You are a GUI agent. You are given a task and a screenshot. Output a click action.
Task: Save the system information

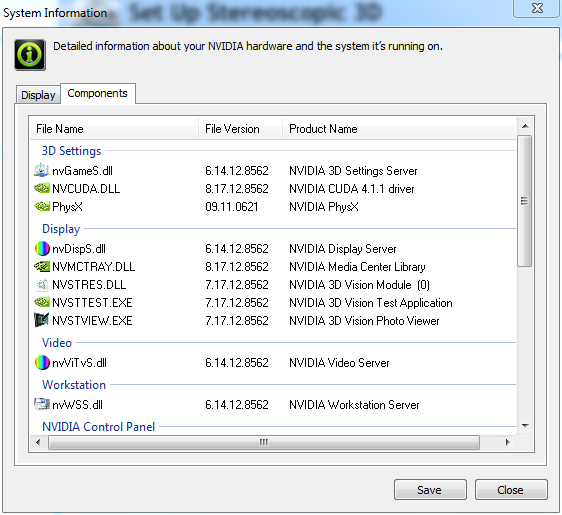[x=430, y=490]
